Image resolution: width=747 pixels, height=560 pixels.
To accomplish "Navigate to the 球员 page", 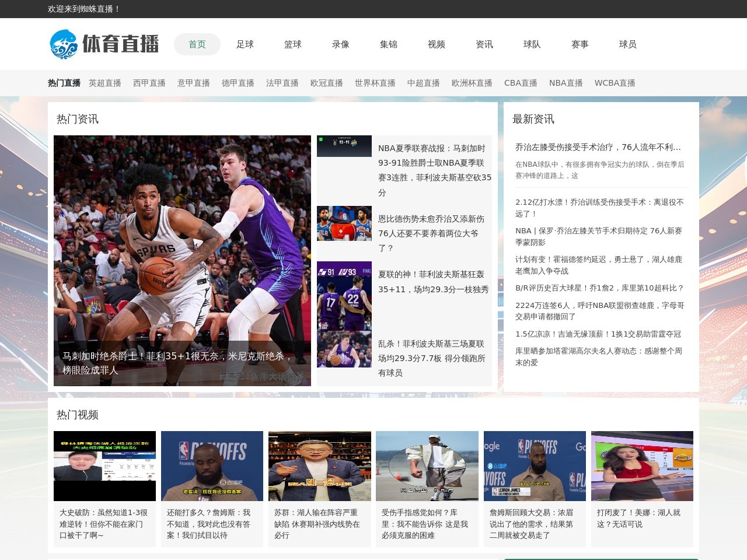I will [628, 44].
